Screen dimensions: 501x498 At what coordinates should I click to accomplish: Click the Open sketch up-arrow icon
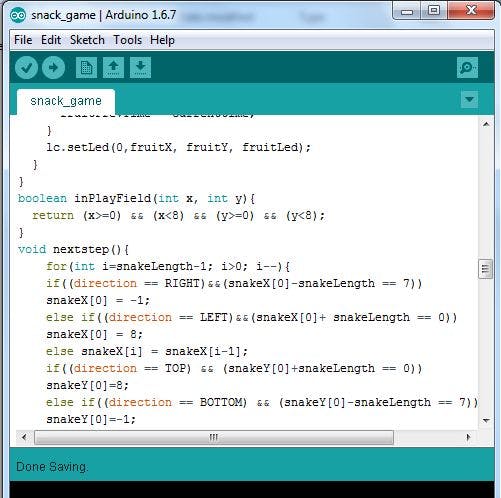(x=113, y=68)
